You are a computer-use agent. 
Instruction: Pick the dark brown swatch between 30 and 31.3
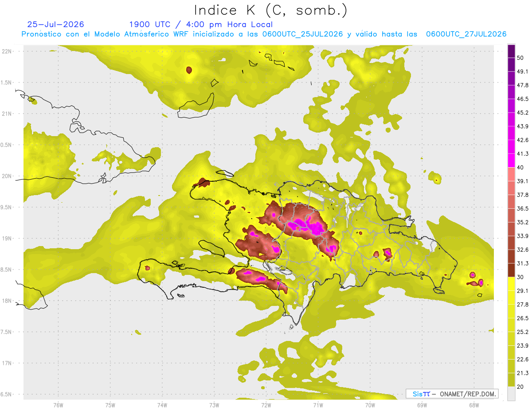point(511,270)
